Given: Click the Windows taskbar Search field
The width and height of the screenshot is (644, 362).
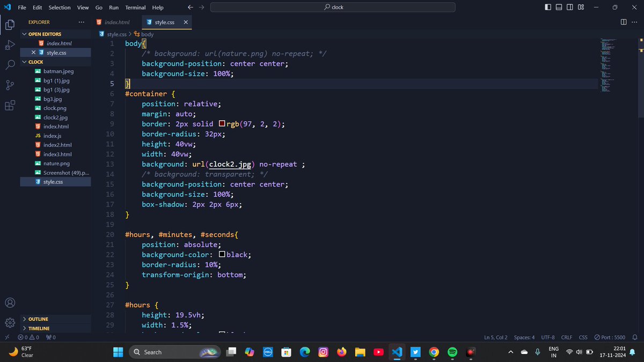Looking at the screenshot, I should [x=175, y=352].
